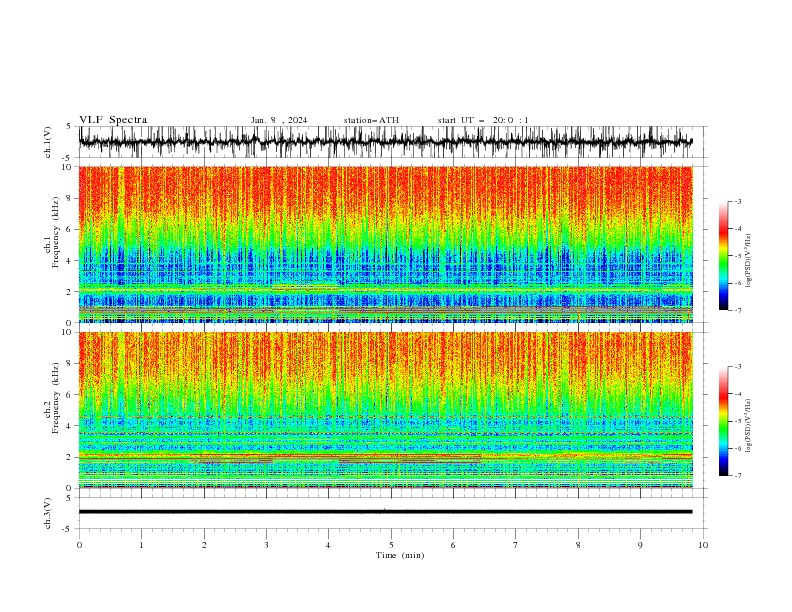Click the "VLF Spectra" title text
This screenshot has height=612, width=792.
pyautogui.click(x=113, y=120)
